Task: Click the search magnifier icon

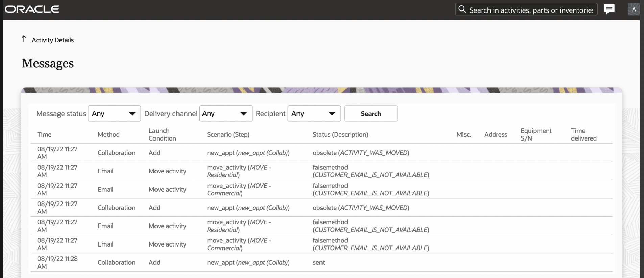Action: coord(462,9)
